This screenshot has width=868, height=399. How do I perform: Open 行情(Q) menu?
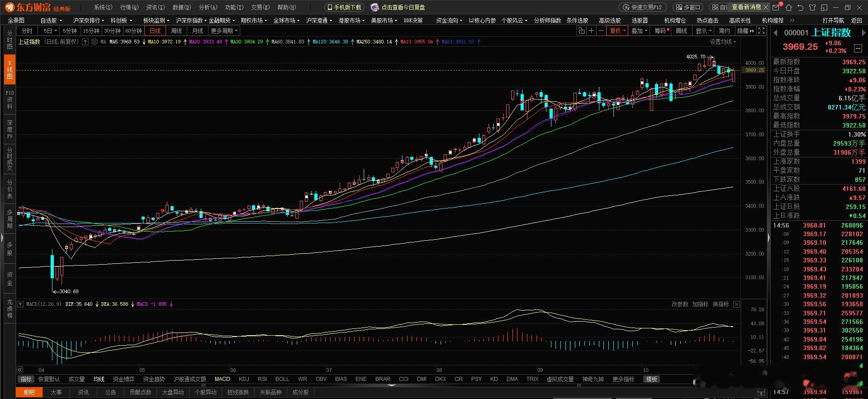point(129,7)
